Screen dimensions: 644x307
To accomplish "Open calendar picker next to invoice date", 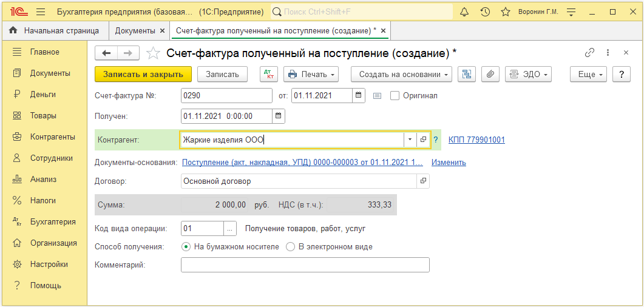I will [358, 95].
